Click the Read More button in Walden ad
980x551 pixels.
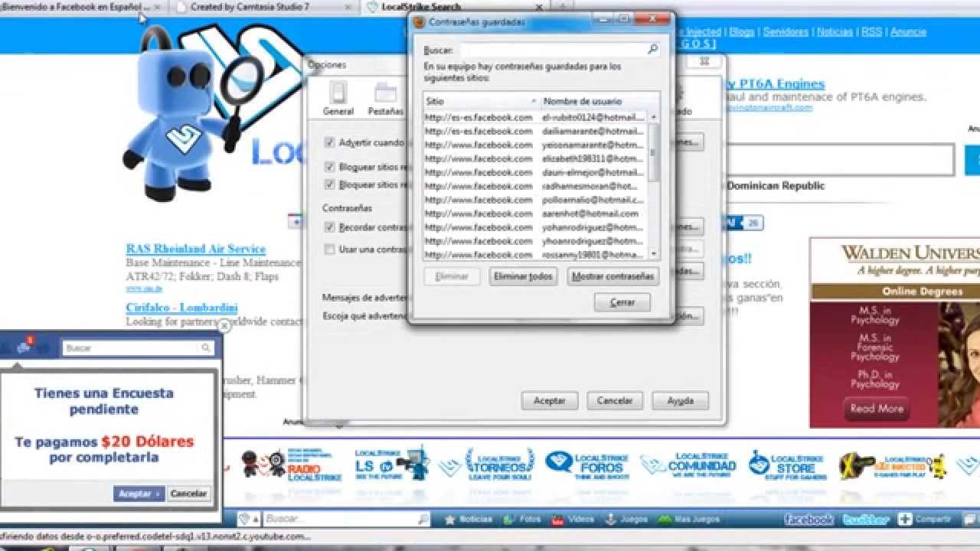point(877,409)
